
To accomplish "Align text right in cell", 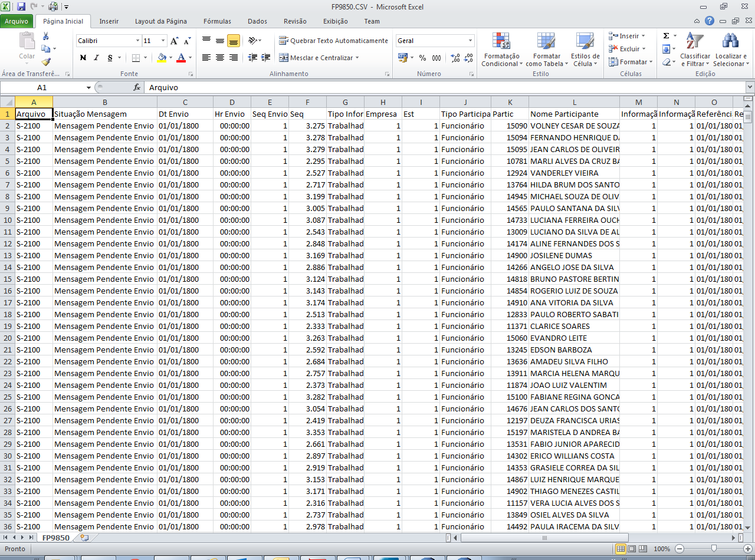I will (x=233, y=58).
